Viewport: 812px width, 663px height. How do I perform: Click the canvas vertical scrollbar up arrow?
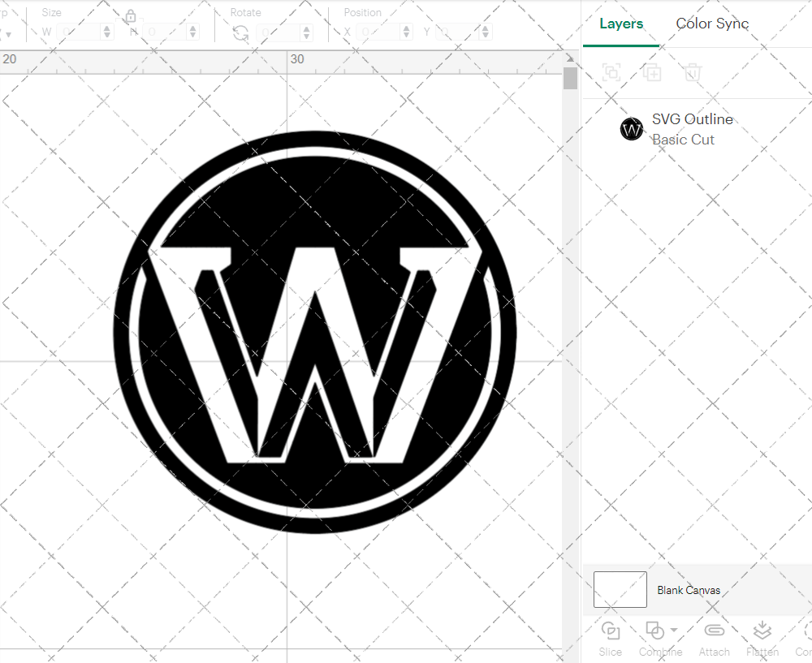click(x=570, y=61)
